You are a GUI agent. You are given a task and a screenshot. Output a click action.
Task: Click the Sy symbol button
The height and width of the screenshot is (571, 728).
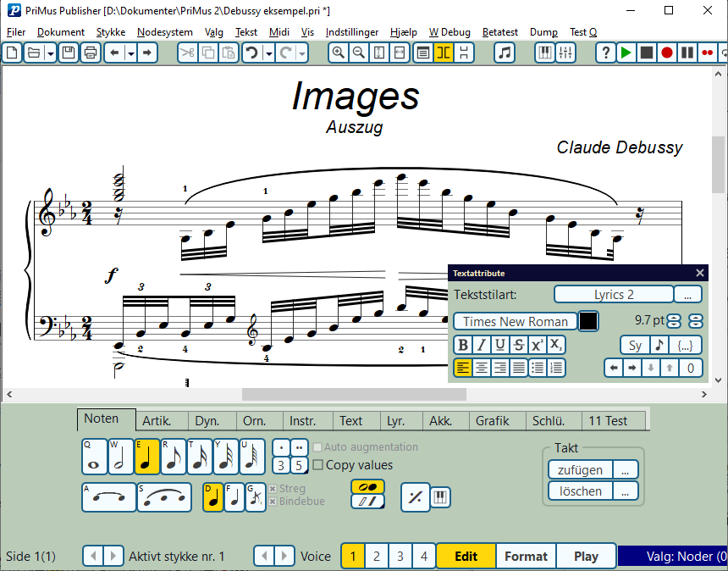coord(635,345)
